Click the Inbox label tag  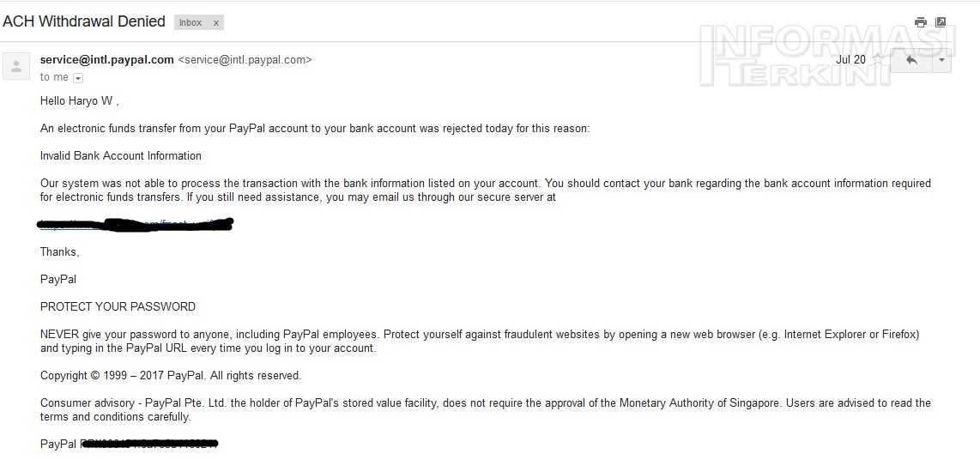tap(191, 22)
